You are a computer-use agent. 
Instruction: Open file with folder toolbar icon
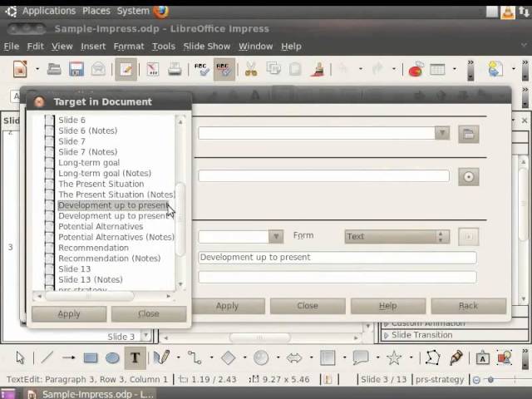click(x=54, y=69)
